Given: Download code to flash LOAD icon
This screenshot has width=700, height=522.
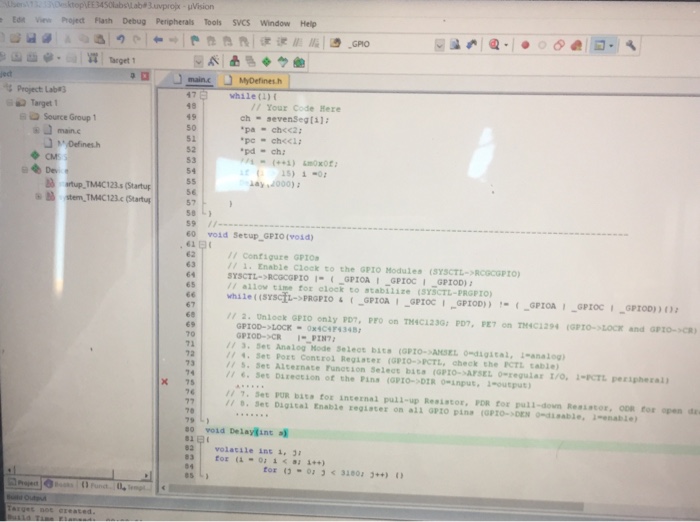Looking at the screenshot, I should (92, 58).
